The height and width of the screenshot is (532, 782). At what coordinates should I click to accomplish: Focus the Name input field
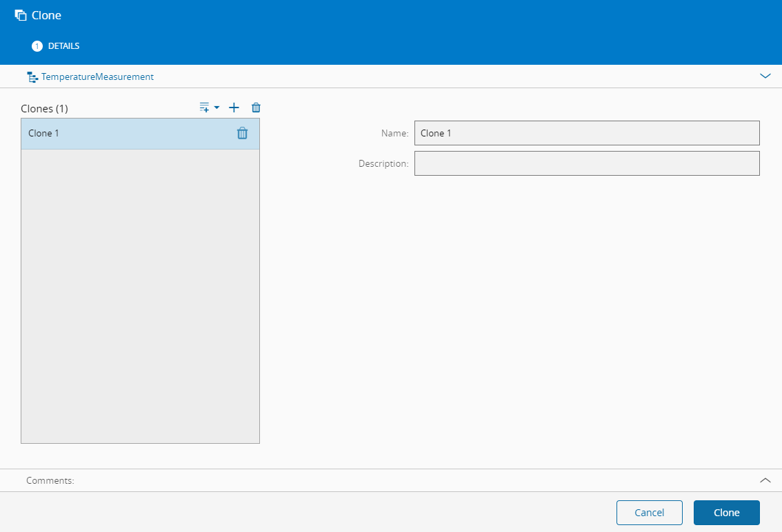pyautogui.click(x=586, y=133)
